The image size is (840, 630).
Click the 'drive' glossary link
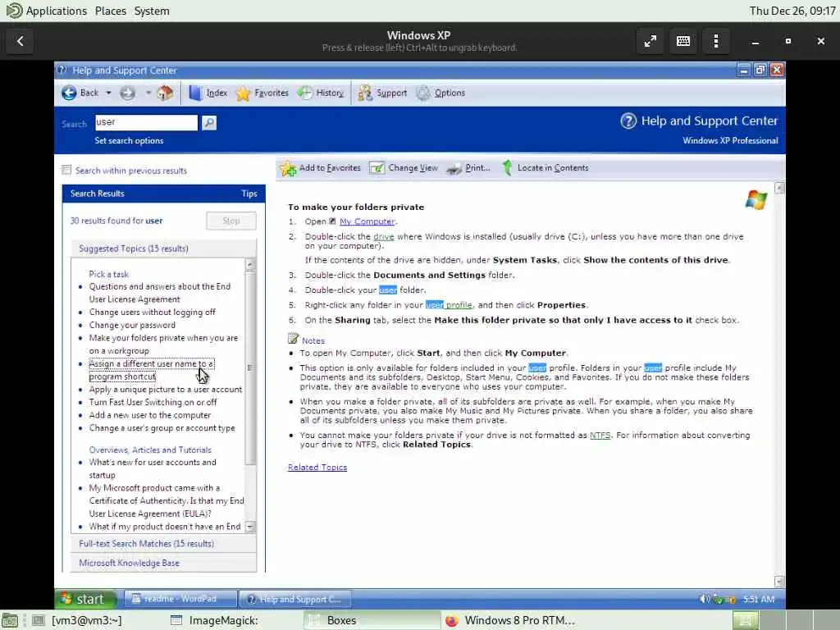tap(384, 236)
